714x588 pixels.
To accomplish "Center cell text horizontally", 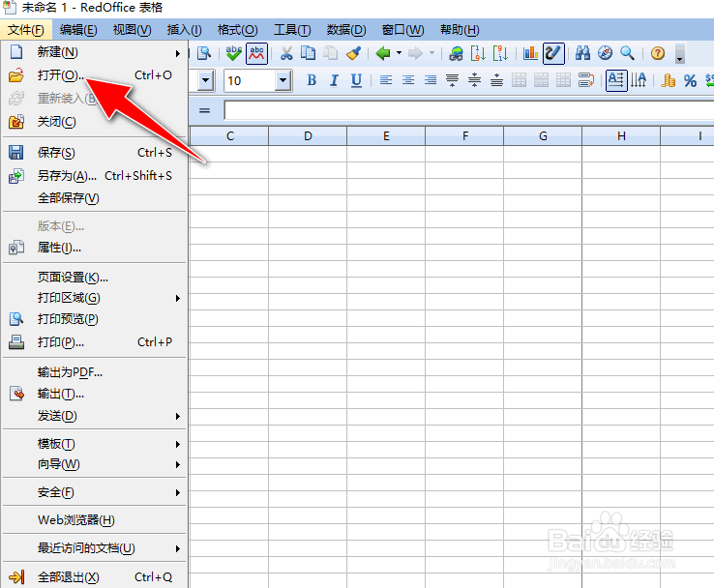I will 408,80.
